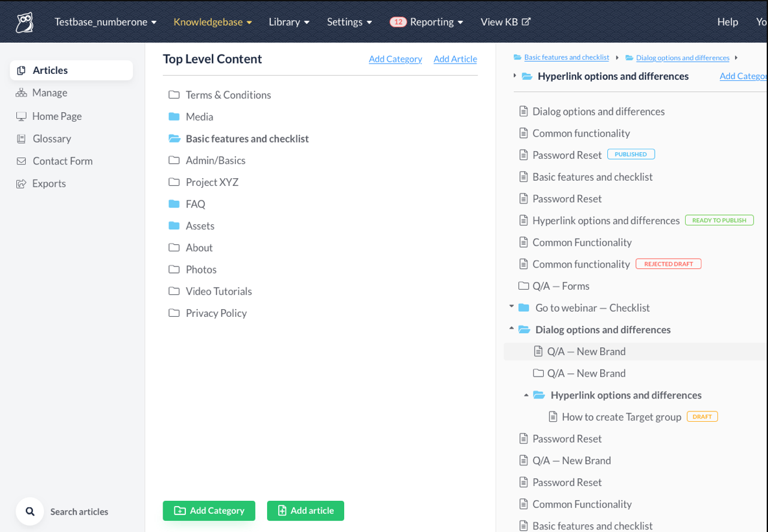Click the Home Page monitor icon
This screenshot has height=532, width=768.
click(x=21, y=116)
